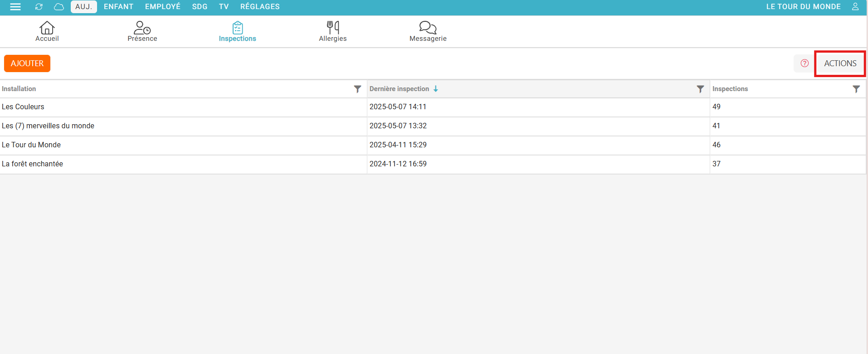This screenshot has width=868, height=354.
Task: Select the Inspections clipboard icon
Action: (238, 28)
